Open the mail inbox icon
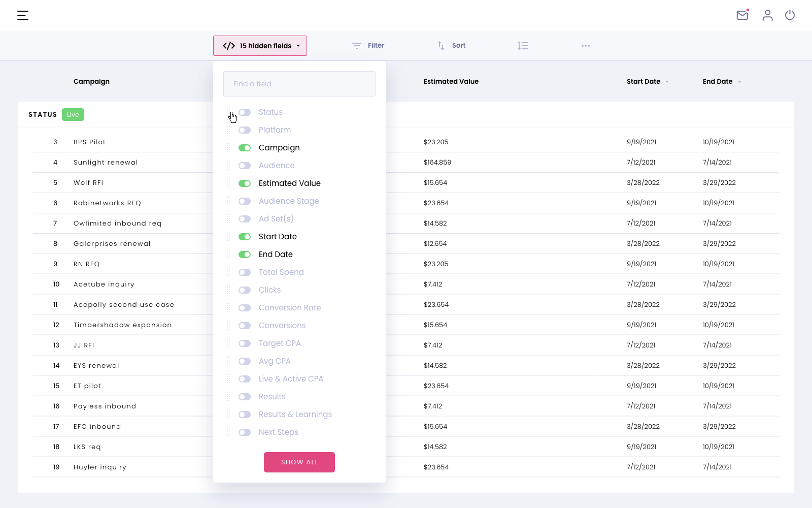This screenshot has width=812, height=508. point(742,15)
